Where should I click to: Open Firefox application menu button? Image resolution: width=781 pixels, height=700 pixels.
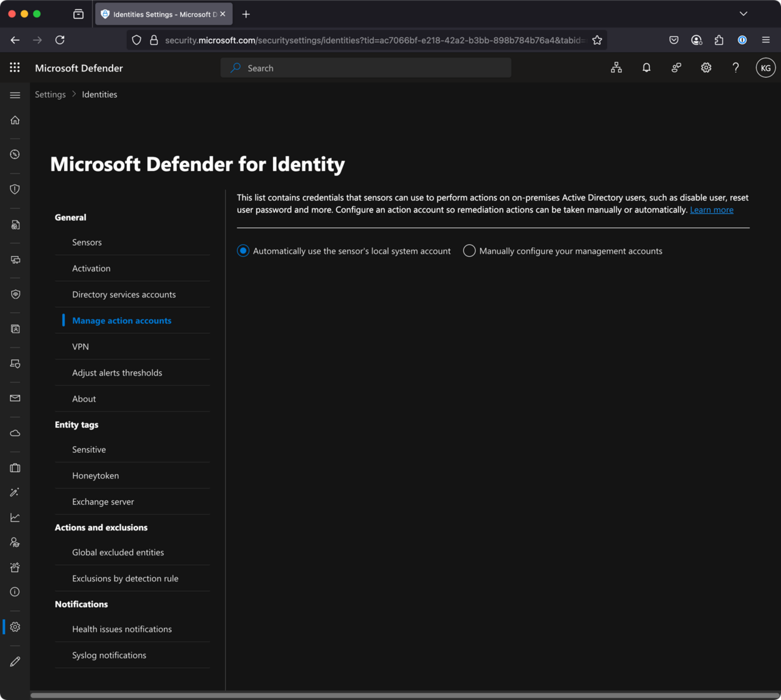(766, 40)
